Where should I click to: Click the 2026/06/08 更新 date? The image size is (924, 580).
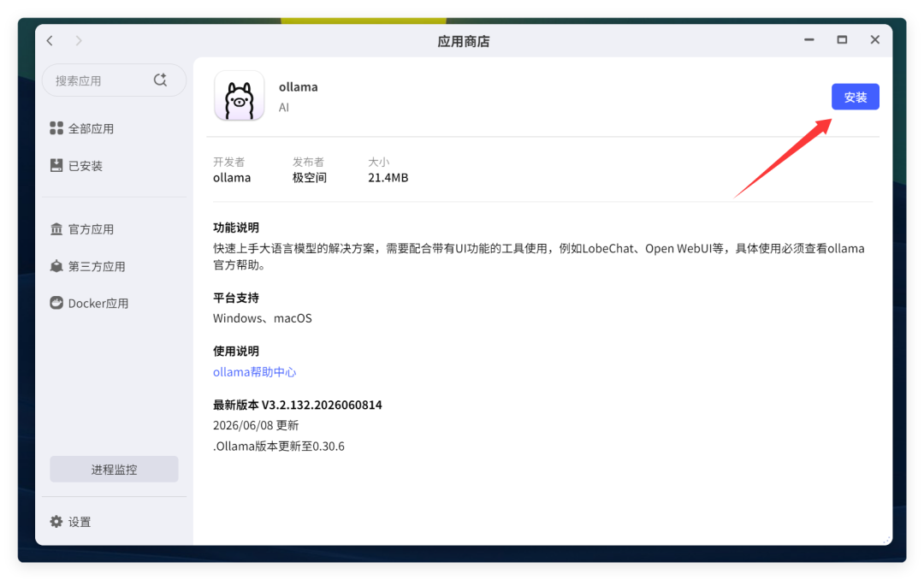[x=256, y=425]
